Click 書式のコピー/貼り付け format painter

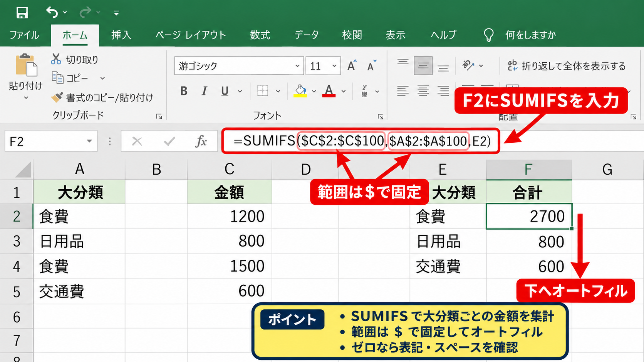pos(102,97)
